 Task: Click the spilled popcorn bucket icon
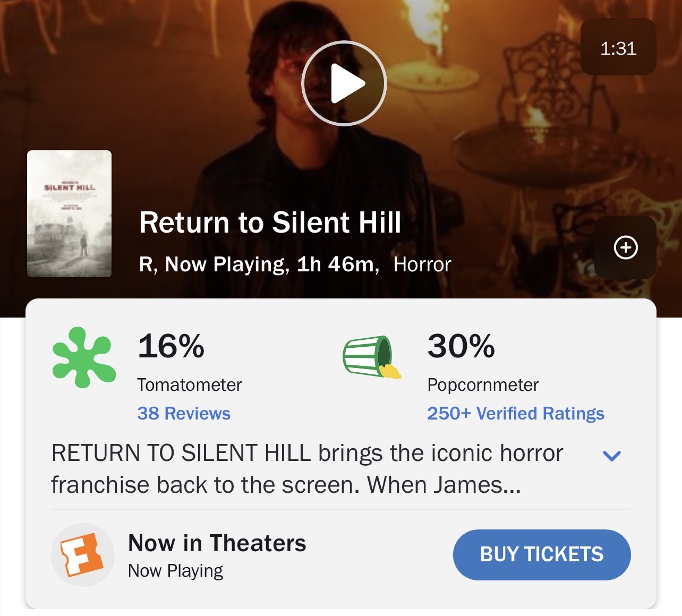(x=371, y=357)
